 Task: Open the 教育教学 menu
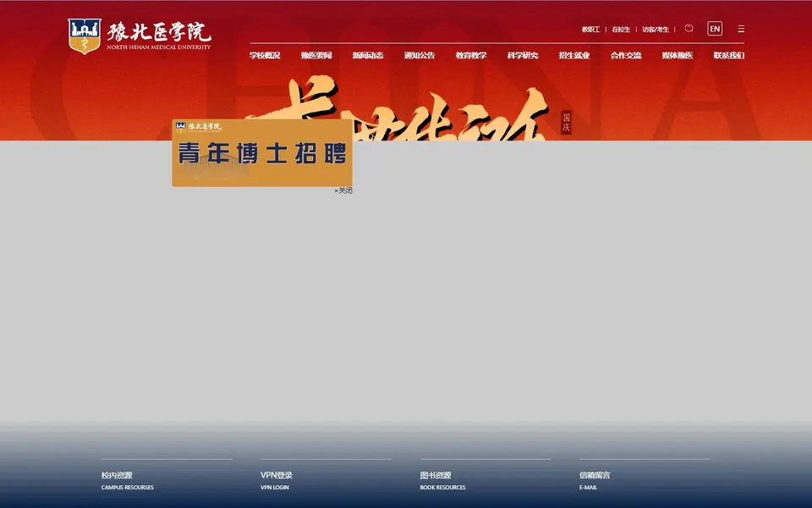click(471, 56)
